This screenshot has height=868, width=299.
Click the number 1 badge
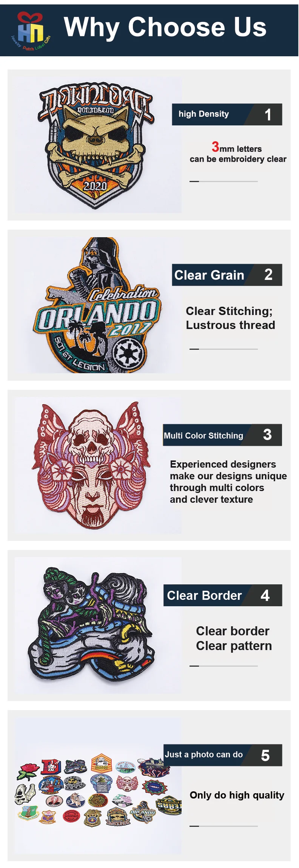[267, 114]
